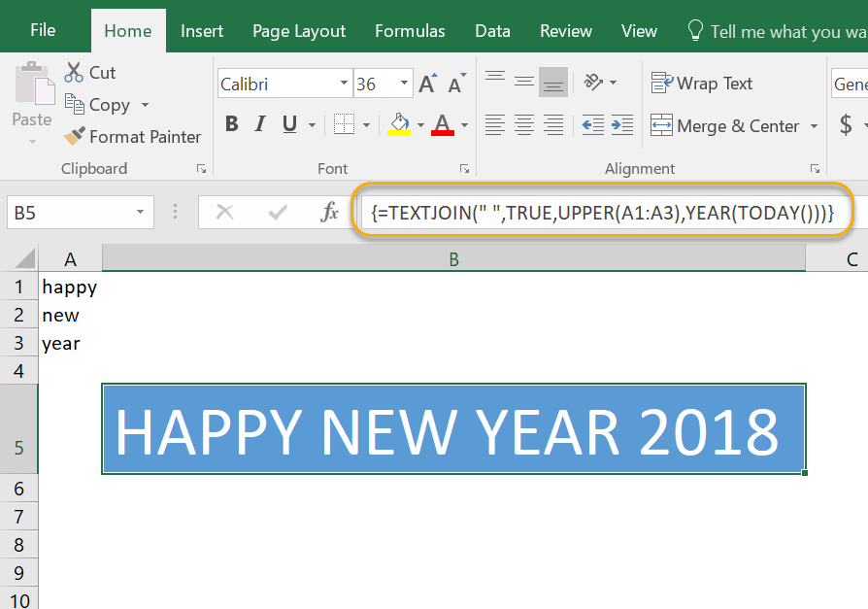This screenshot has height=609, width=868.
Task: Select column A header
Action: [70, 258]
